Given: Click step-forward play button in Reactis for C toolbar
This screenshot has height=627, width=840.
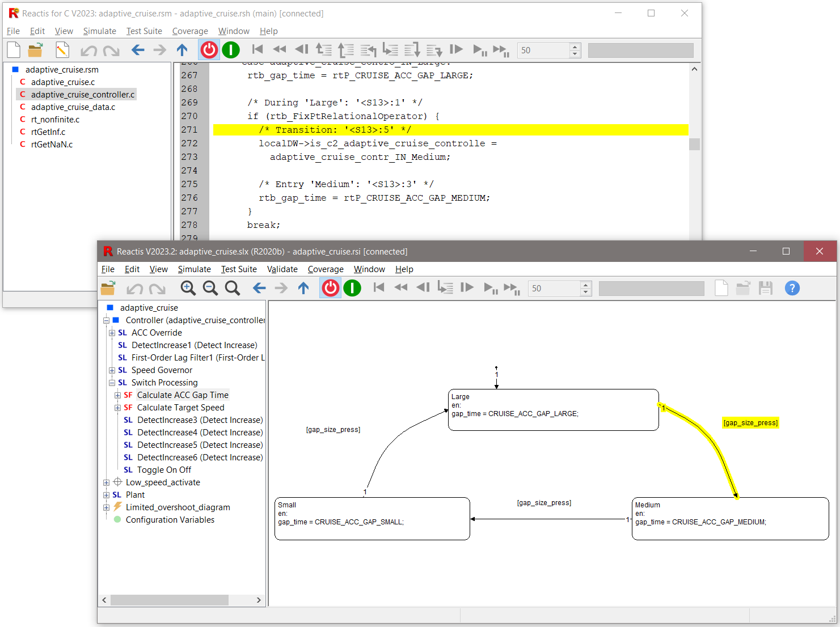Looking at the screenshot, I should [456, 49].
